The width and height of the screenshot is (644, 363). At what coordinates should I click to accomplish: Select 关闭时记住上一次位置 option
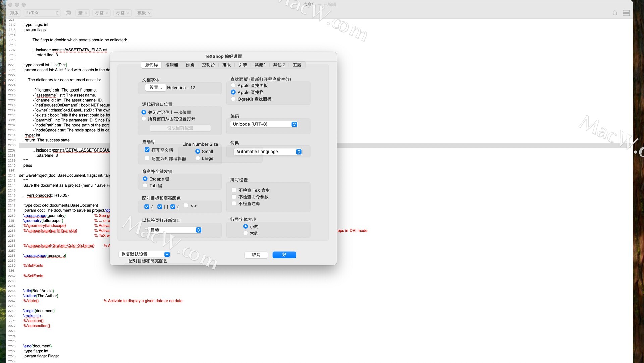(144, 112)
